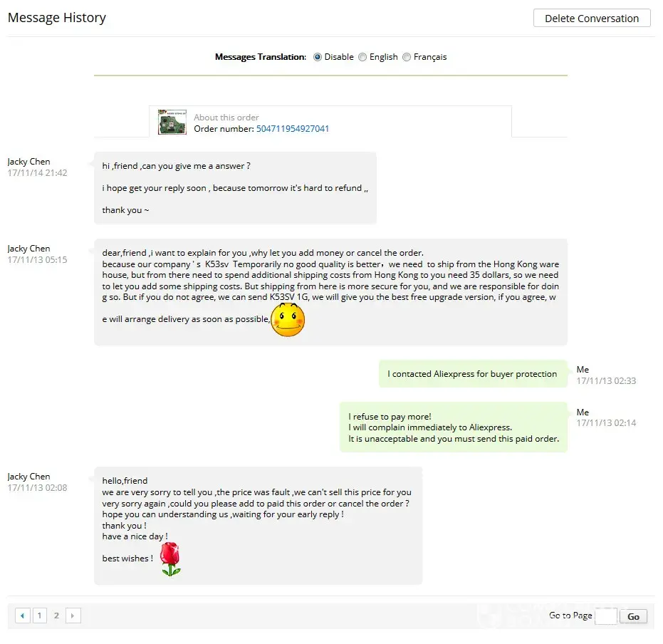Open order number 504711954927041 link

293,128
